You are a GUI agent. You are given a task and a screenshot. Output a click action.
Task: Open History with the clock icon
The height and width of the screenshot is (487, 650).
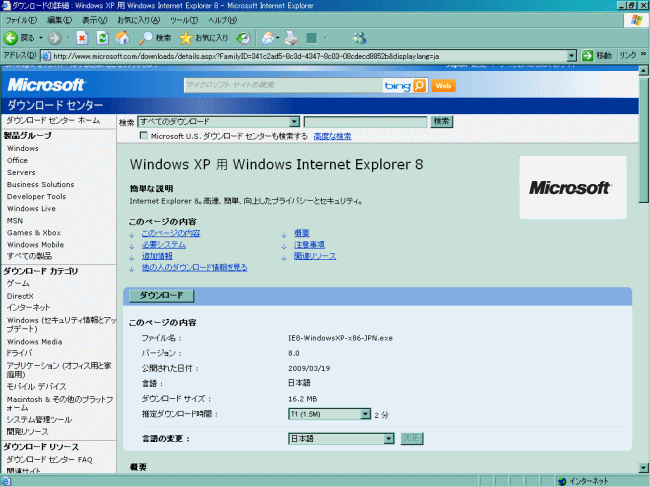point(244,38)
